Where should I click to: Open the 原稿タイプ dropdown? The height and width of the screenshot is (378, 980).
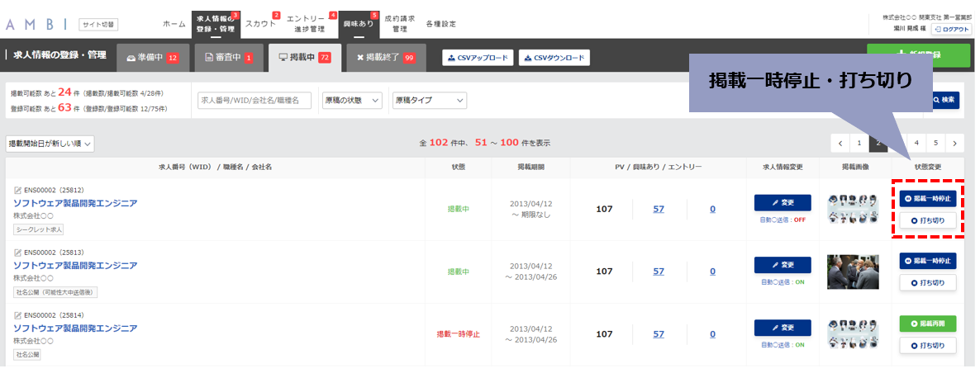tap(429, 100)
